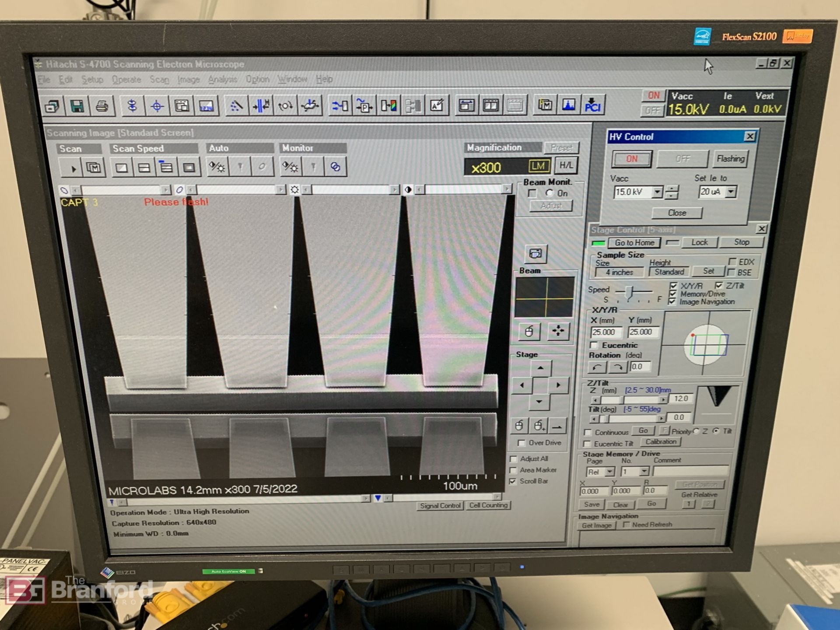Screen dimensions: 840x630
Task: Click the Print icon in toolbar
Action: [x=102, y=106]
